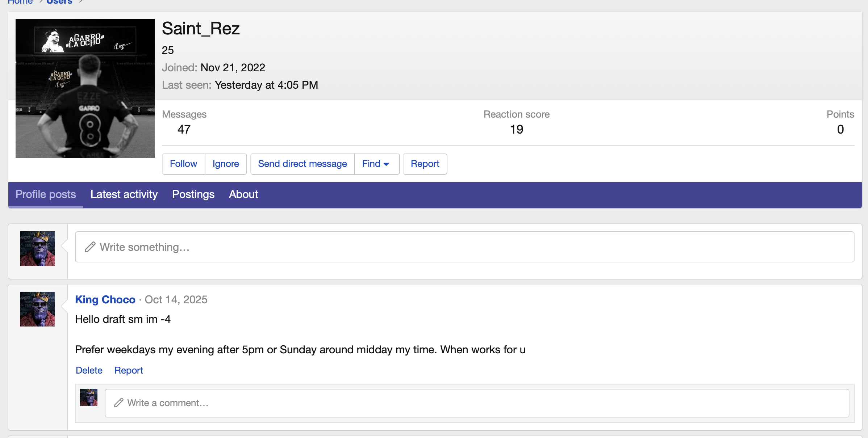The height and width of the screenshot is (438, 868).
Task: Click pencil icon in Write a comment field
Action: tap(118, 403)
